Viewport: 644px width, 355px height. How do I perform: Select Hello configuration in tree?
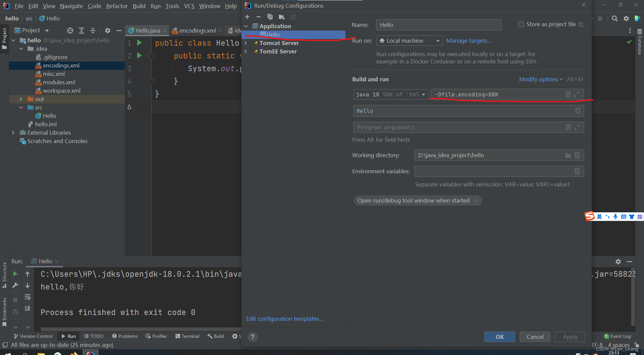point(293,35)
